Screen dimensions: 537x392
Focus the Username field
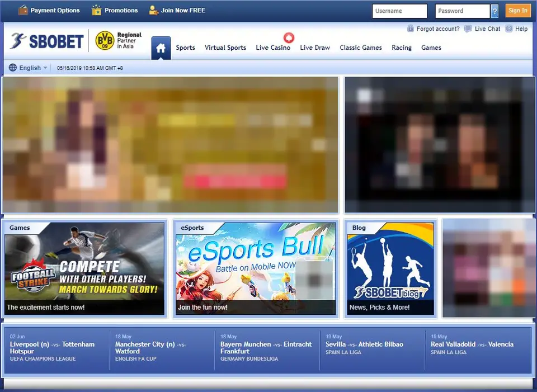coord(399,11)
